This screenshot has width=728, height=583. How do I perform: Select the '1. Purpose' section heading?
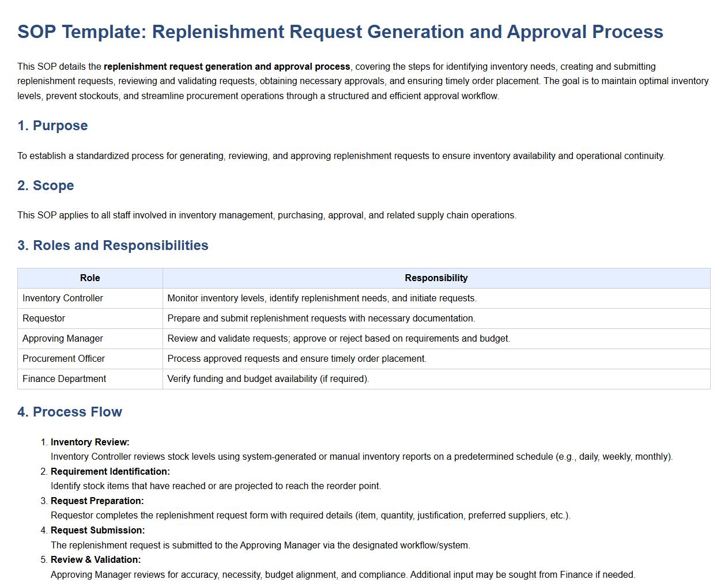point(52,126)
